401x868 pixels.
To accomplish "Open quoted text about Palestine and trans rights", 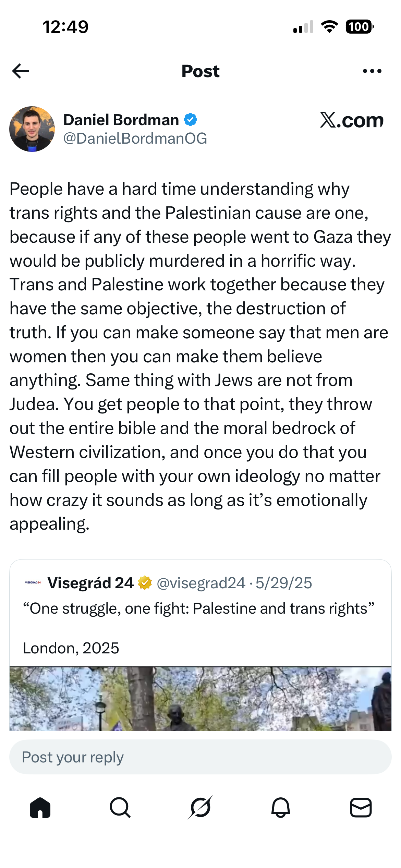I will pyautogui.click(x=198, y=608).
